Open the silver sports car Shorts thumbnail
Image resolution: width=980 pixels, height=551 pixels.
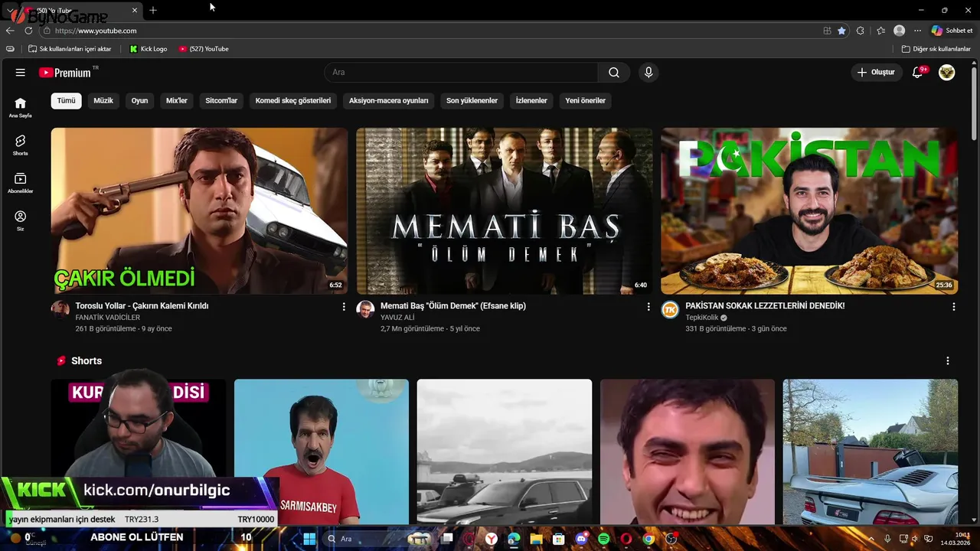point(871,452)
